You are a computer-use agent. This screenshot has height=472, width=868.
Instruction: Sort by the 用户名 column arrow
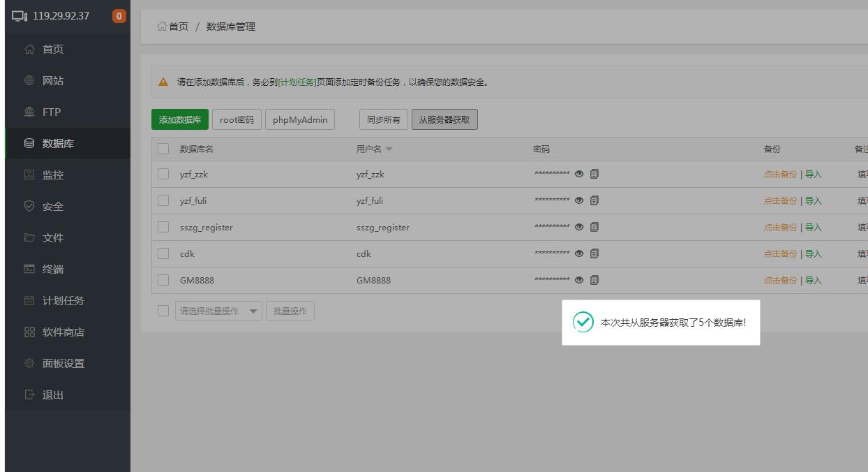389,149
